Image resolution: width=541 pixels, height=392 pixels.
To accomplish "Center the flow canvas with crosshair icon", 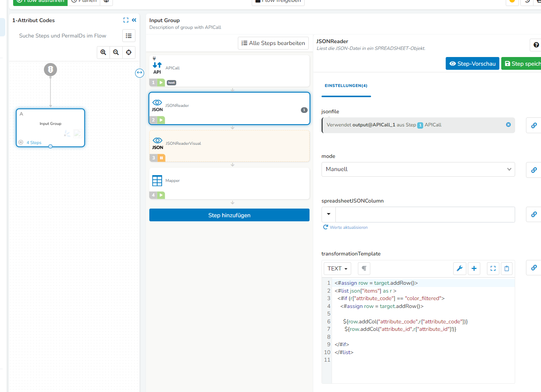I will pyautogui.click(x=129, y=53).
